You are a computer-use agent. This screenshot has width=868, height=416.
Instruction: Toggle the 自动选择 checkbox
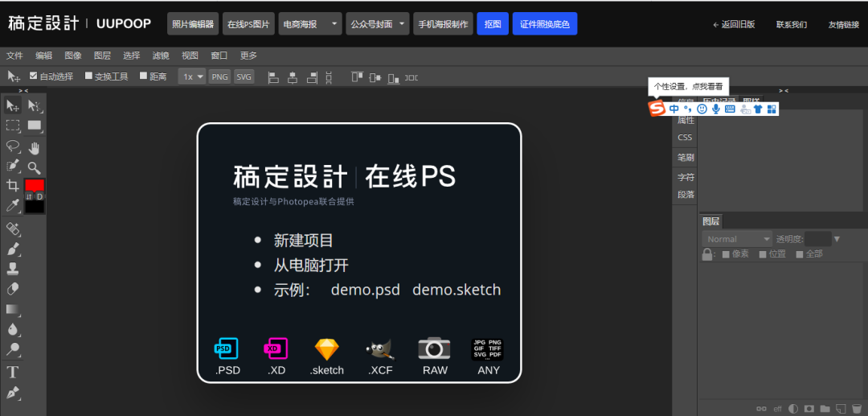point(33,76)
